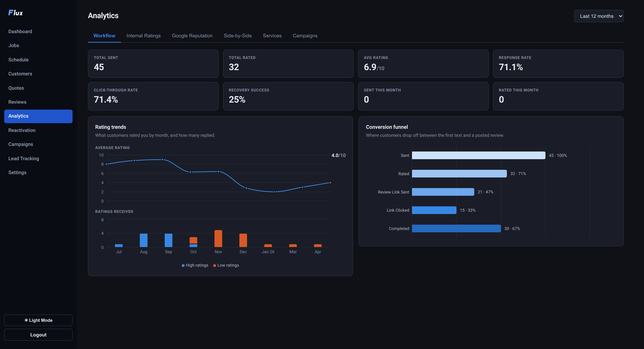Click the Total Sent card
Image resolution: width=644 pixels, height=349 pixels.
pos(153,64)
